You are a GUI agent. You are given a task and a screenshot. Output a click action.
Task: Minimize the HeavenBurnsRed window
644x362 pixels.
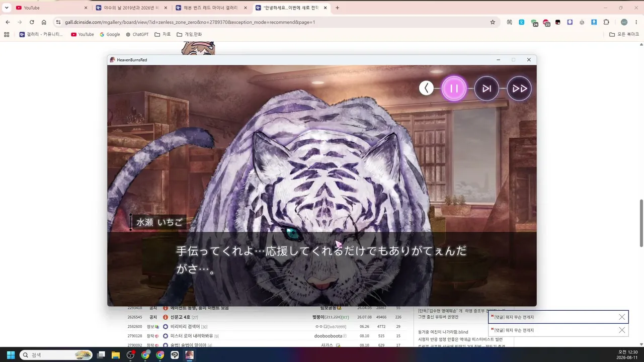(498, 60)
